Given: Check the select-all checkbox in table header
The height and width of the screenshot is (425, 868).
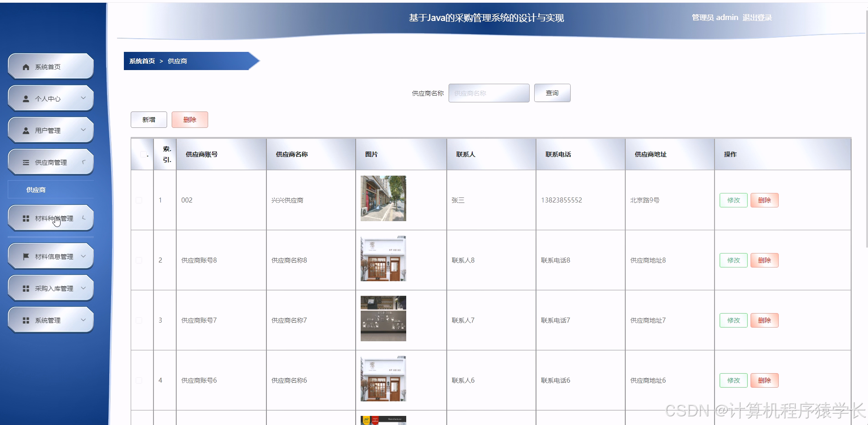Looking at the screenshot, I should (144, 155).
